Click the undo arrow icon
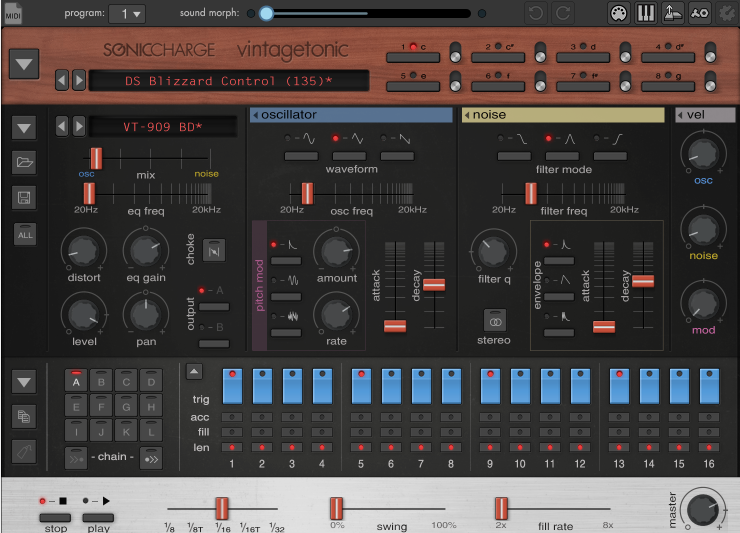The image size is (740, 533). [536, 13]
